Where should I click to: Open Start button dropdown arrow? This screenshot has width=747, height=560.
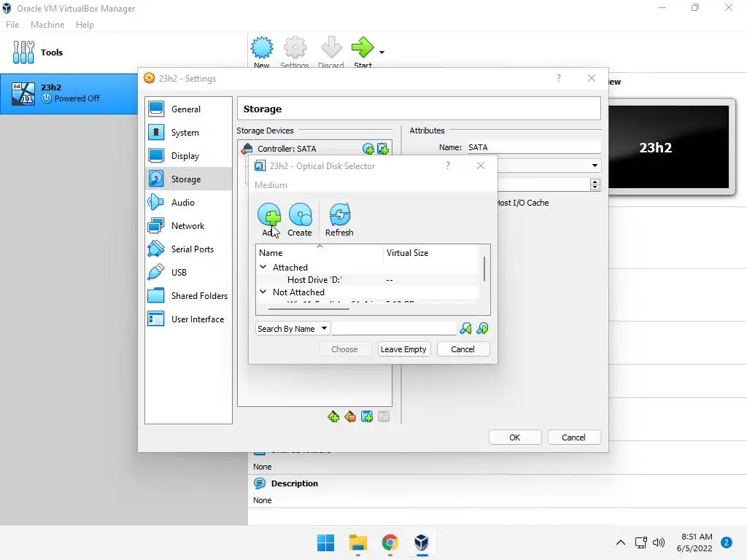point(382,52)
